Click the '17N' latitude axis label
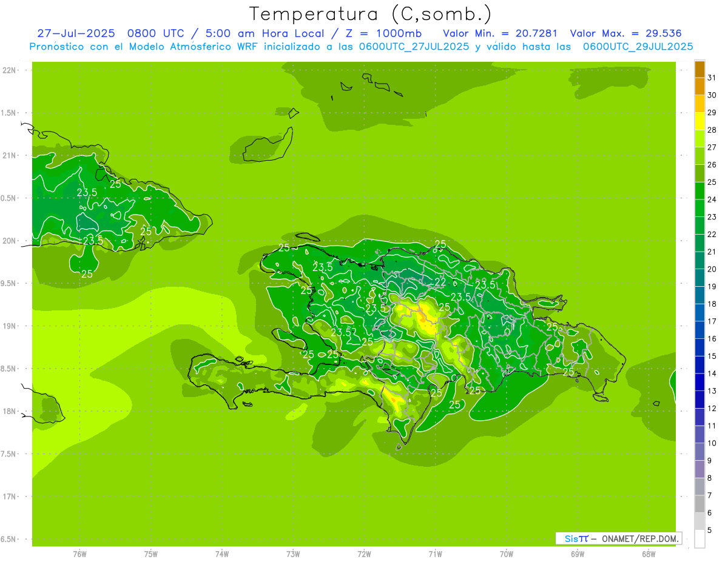Screen dimensions: 728x562 [x=9, y=497]
